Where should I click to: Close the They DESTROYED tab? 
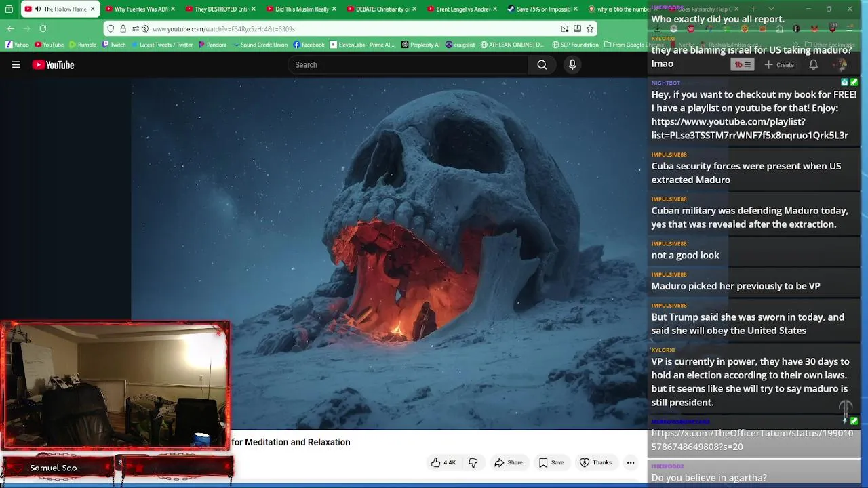[254, 9]
